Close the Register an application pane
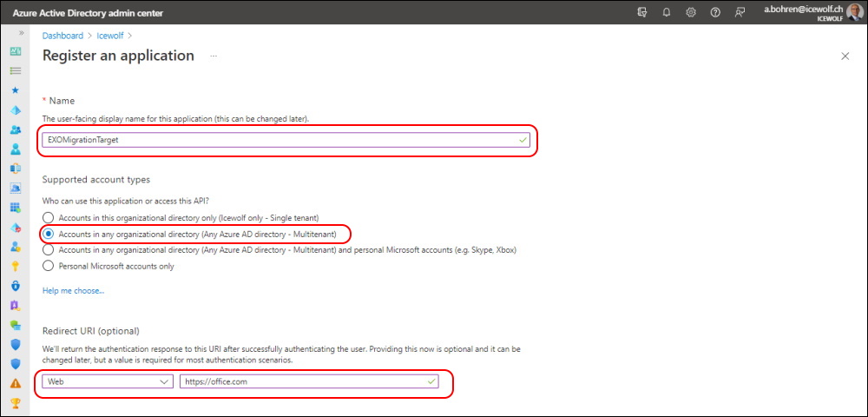This screenshot has height=417, width=868. pyautogui.click(x=845, y=56)
